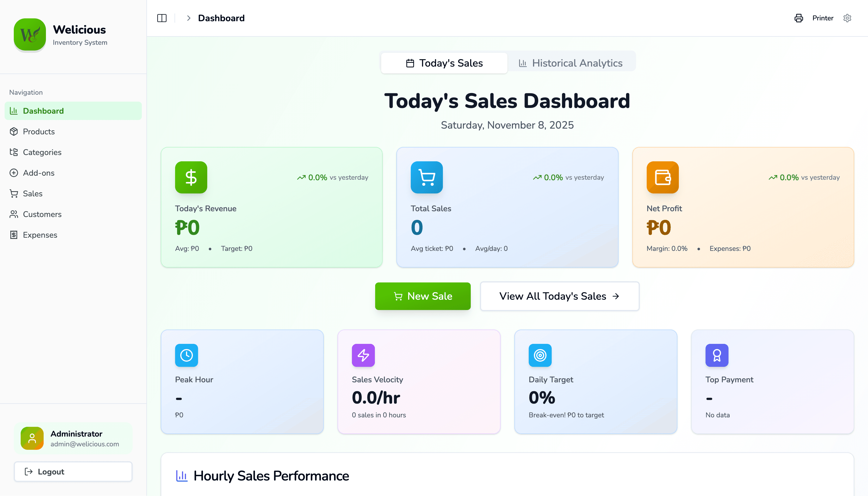The image size is (868, 496).
Task: Switch to Historical Analytics tab
Action: click(571, 63)
